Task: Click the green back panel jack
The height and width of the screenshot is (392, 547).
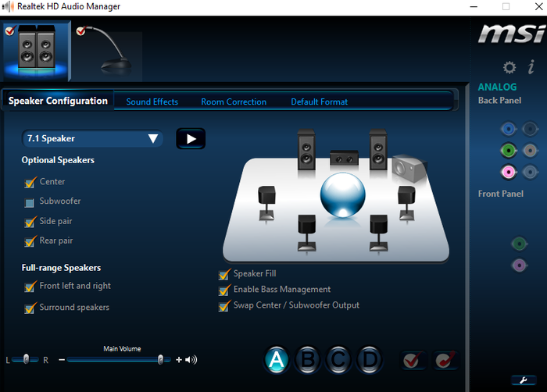Action: 508,150
